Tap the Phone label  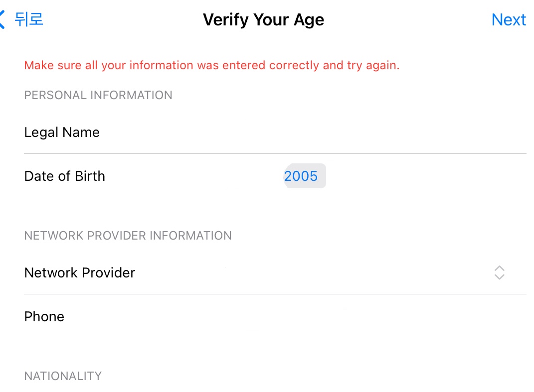click(44, 317)
